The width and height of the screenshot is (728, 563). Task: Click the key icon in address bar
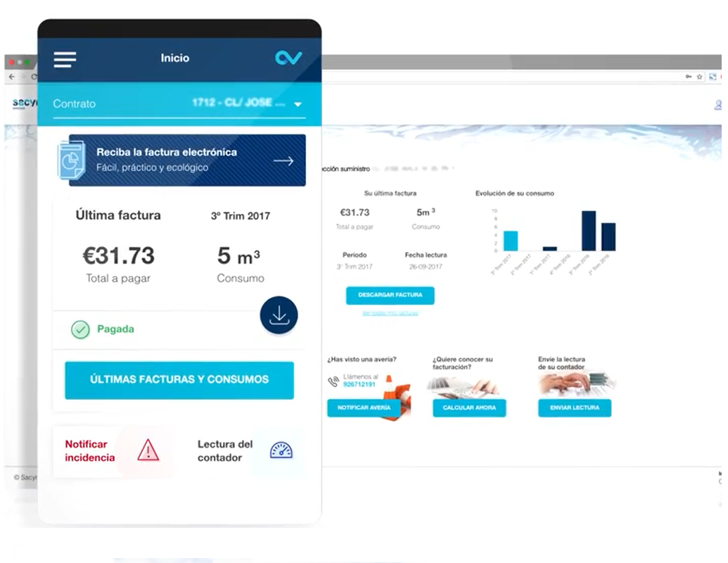tap(689, 77)
